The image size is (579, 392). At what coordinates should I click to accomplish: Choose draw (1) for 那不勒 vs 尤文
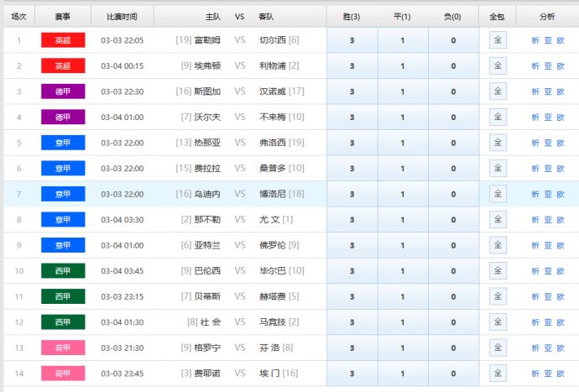pos(403,219)
